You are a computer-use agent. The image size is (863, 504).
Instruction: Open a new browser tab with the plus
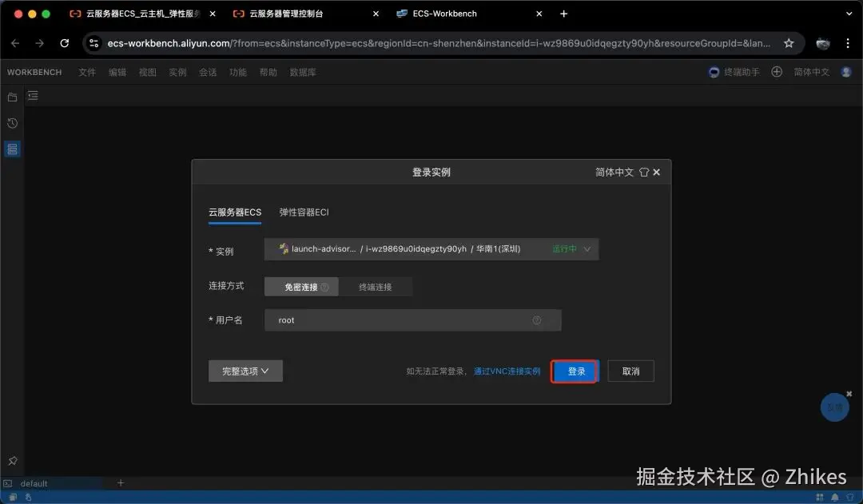pos(563,14)
